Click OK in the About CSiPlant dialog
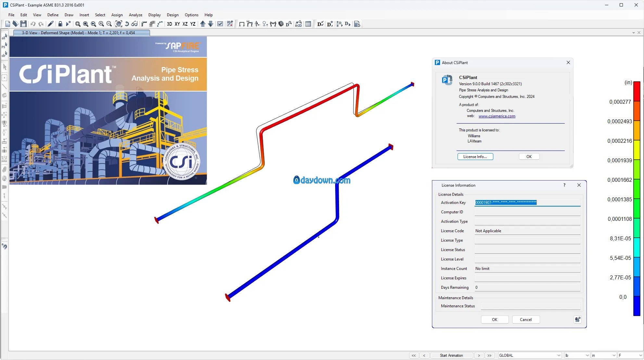Image resolution: width=644 pixels, height=360 pixels. (529, 157)
